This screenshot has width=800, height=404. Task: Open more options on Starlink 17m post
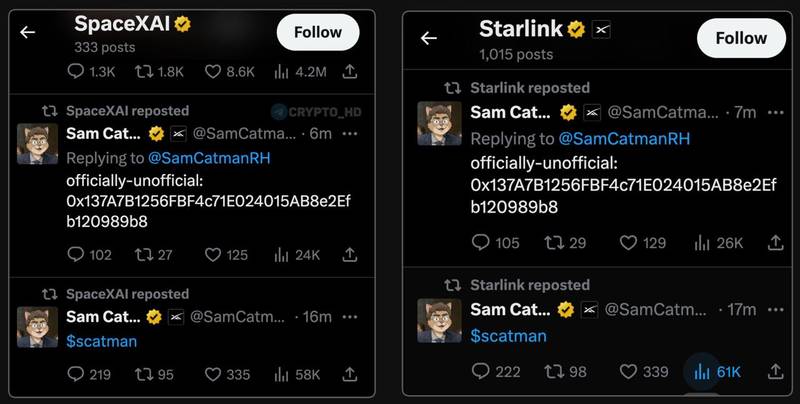pos(776,310)
